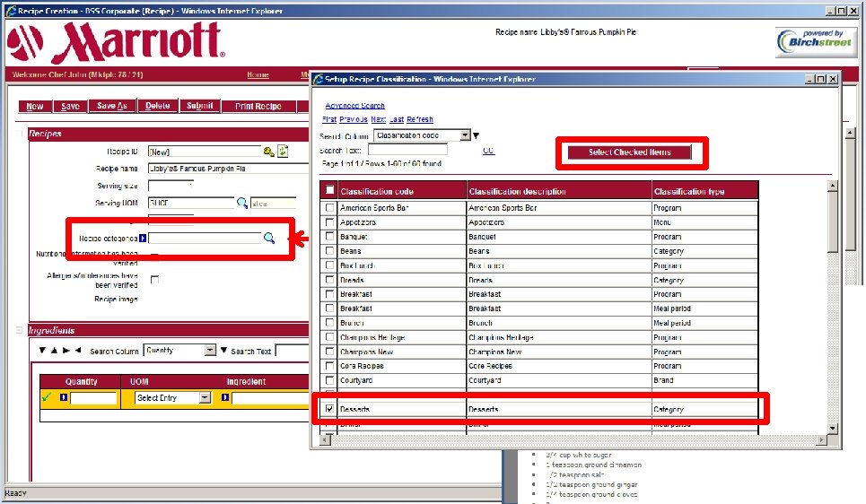Toggle the select-all checkbox in table header
Screen dimensions: 866x504
click(x=329, y=190)
